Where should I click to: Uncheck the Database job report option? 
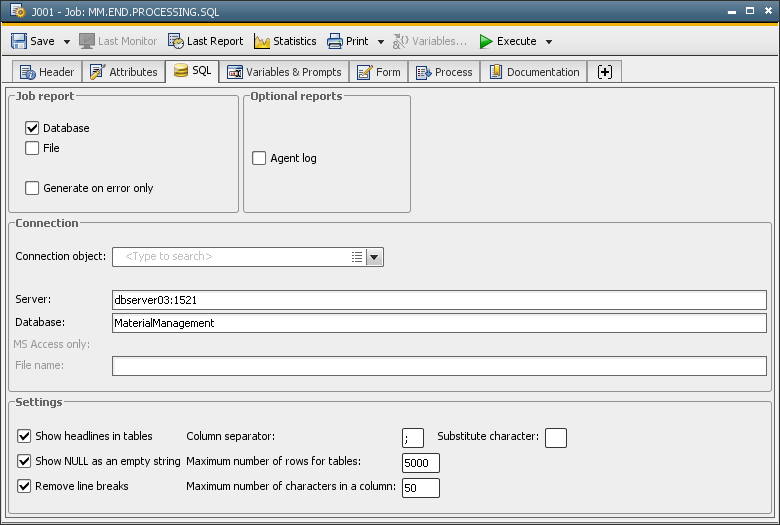click(x=32, y=128)
